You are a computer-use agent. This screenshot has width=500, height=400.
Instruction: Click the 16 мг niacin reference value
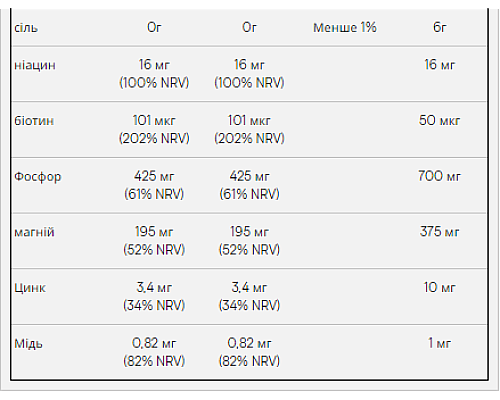point(440,65)
